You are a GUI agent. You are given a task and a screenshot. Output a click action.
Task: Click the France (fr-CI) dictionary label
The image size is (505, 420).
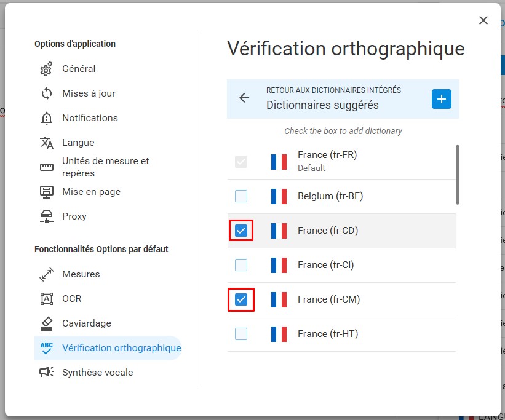click(325, 265)
